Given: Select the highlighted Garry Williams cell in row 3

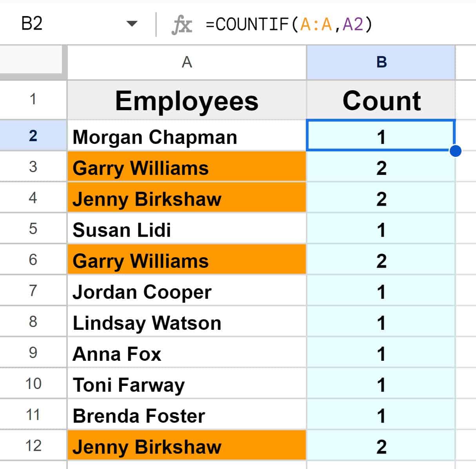Looking at the screenshot, I should tap(186, 167).
